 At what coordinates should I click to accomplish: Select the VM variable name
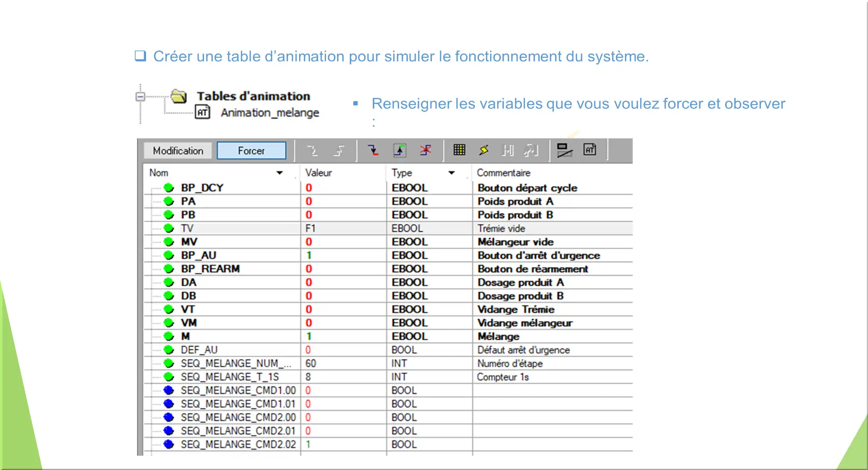[x=189, y=323]
